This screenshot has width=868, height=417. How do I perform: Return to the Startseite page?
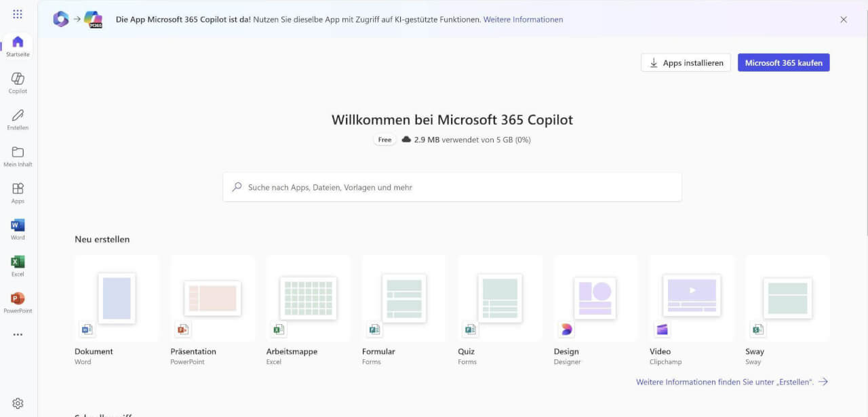point(17,46)
